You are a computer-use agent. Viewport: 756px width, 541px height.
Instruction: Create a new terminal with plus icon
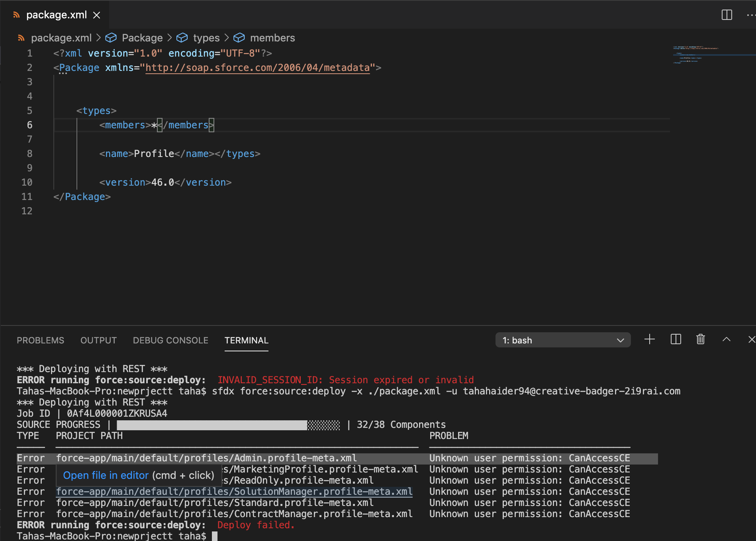click(x=650, y=339)
